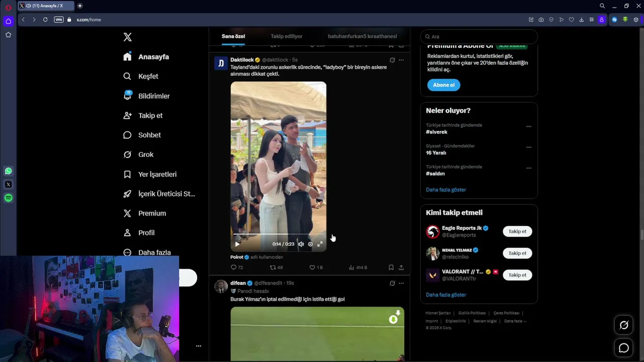644x362 pixels.
Task: Play the Daktilock video
Action: [x=237, y=244]
